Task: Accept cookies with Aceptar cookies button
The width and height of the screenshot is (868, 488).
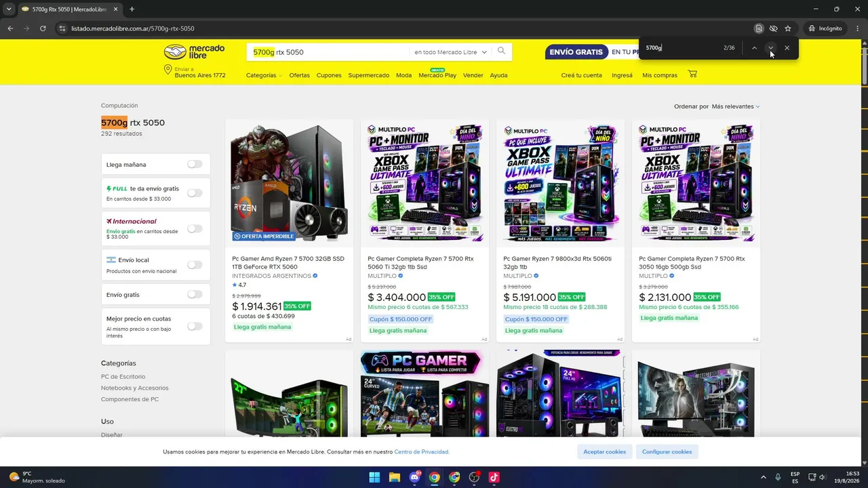Action: [605, 451]
